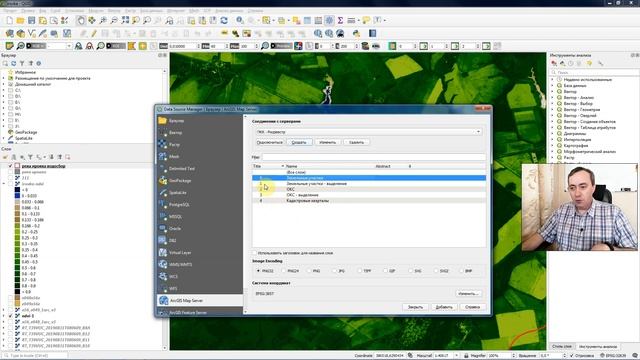The width and height of the screenshot is (640, 360).
Task: Select the TIFF image encoding
Action: click(x=364, y=271)
